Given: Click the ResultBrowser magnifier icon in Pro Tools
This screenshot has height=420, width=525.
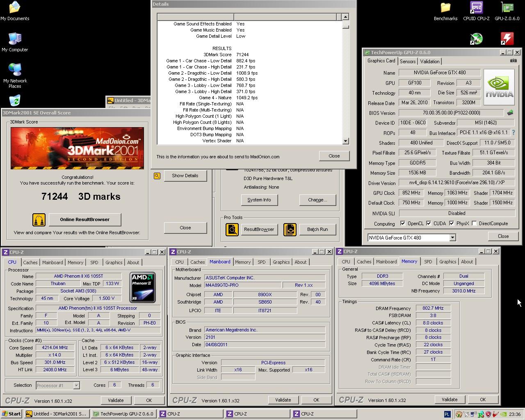Looking at the screenshot, I should point(232,229).
